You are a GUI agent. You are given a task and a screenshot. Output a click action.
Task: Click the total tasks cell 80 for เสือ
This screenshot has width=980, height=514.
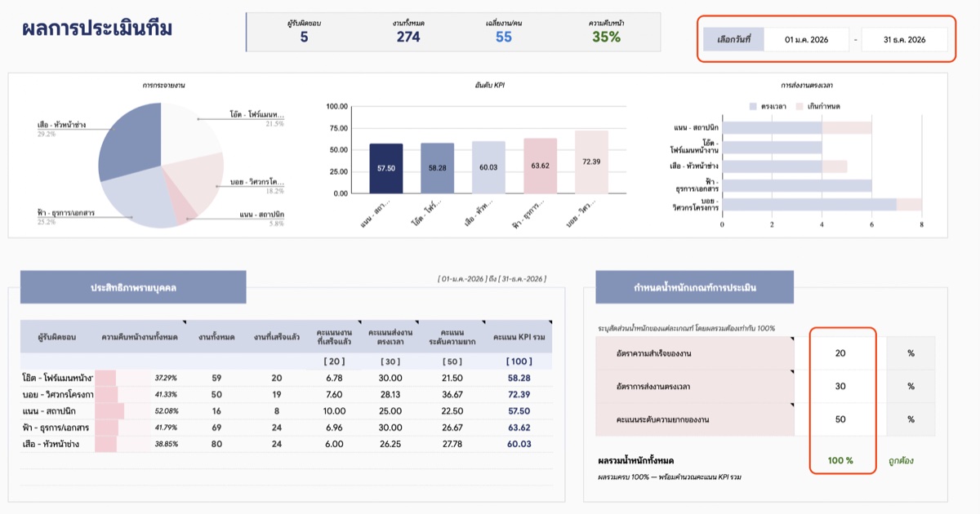tap(216, 444)
